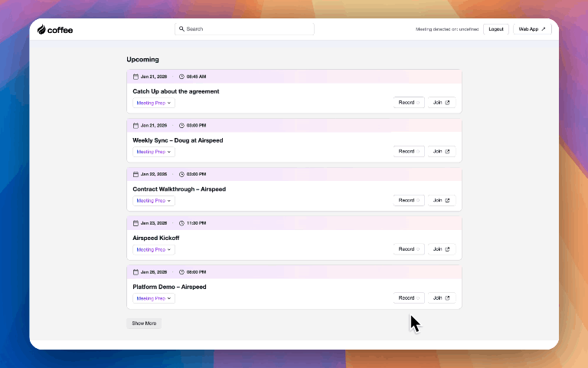Click the coffee logo in the header

pyautogui.click(x=55, y=30)
